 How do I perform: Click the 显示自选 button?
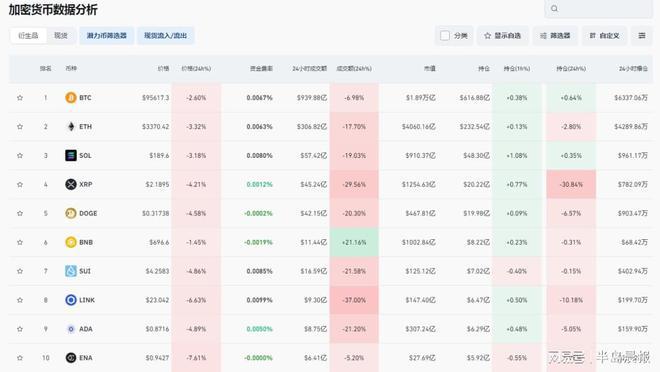coord(503,36)
